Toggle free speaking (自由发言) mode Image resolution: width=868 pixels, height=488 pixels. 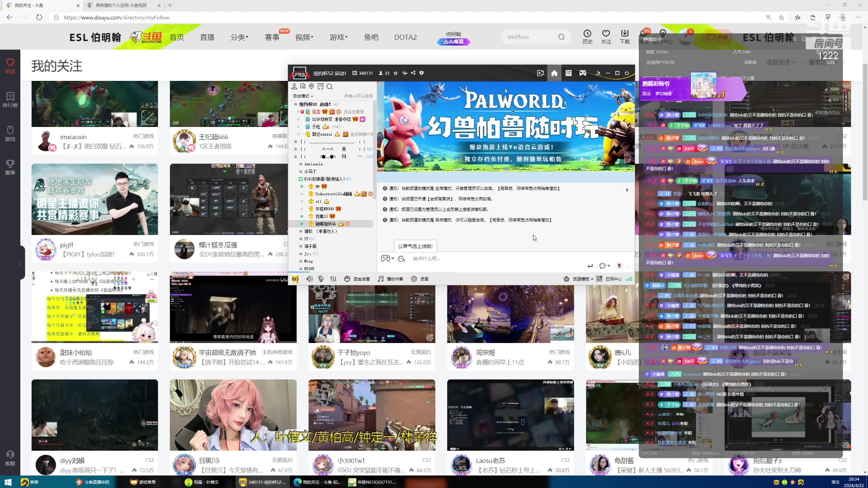(357, 279)
